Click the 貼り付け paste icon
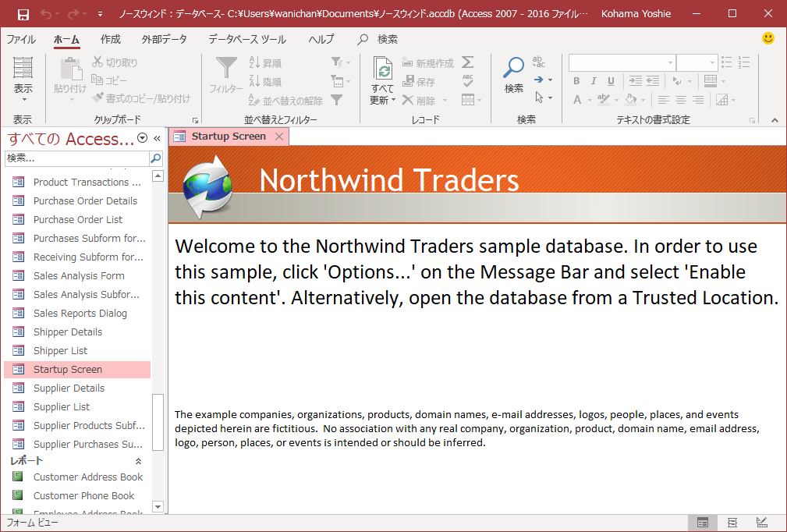 point(71,69)
